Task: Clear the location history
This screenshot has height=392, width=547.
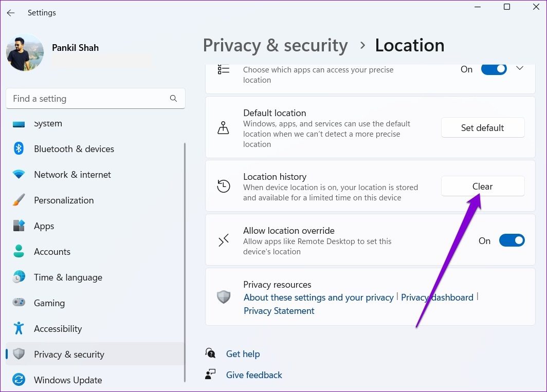Action: (482, 186)
